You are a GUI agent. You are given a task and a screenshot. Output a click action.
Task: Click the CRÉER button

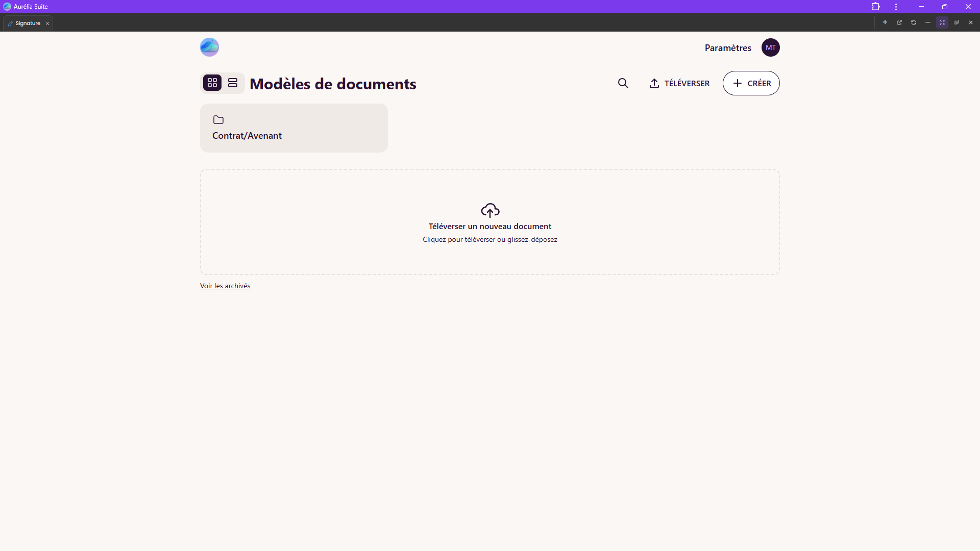[x=751, y=83]
